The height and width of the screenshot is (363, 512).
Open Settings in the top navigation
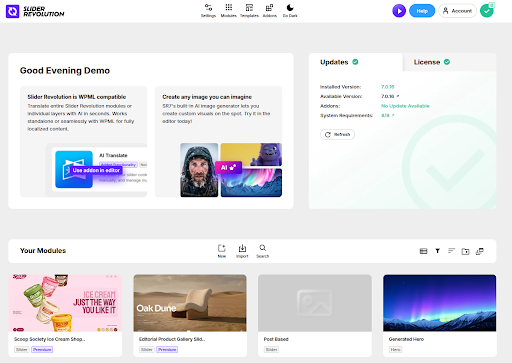coord(208,11)
